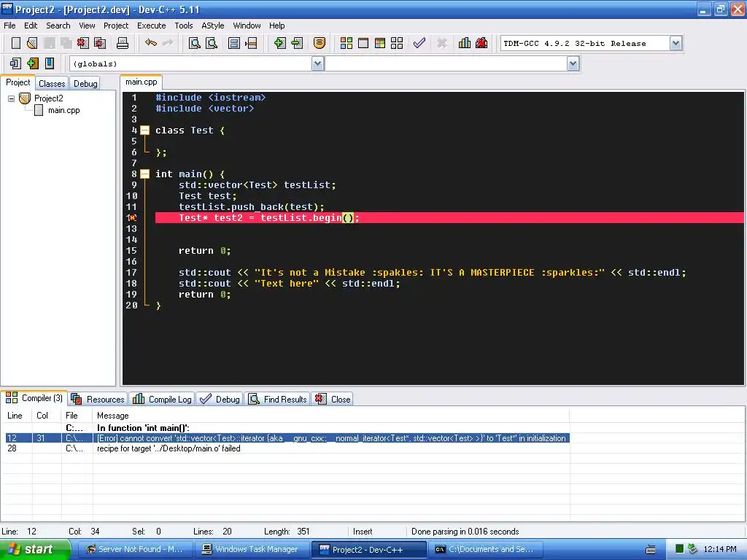
Task: Select the Project2 node in project tree
Action: pos(49,98)
